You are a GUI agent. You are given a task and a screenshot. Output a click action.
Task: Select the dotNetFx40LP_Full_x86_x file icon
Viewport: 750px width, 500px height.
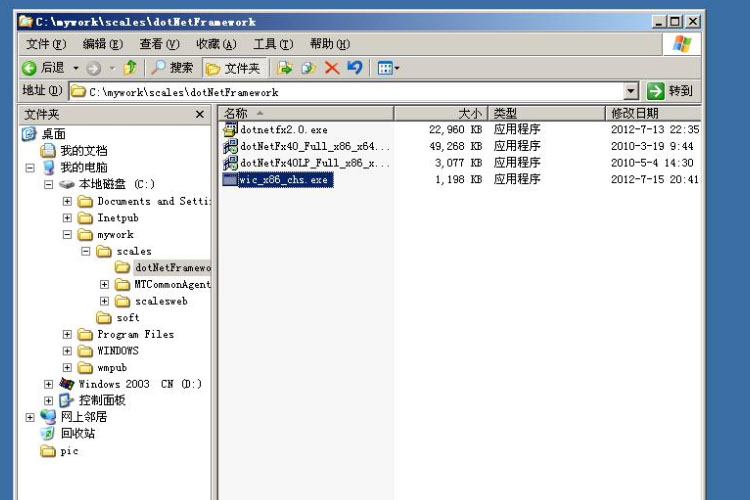[x=230, y=163]
